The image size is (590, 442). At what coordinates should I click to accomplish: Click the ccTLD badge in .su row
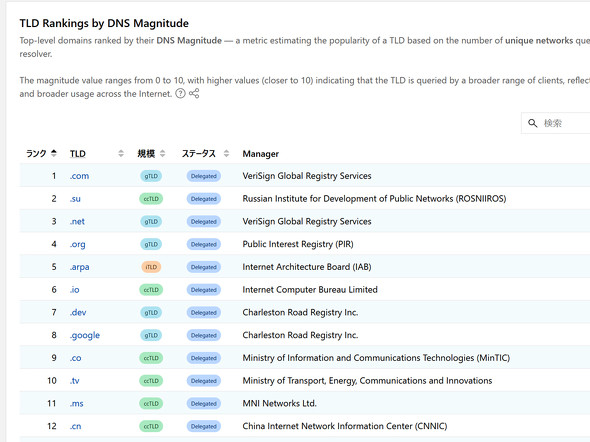coord(151,199)
